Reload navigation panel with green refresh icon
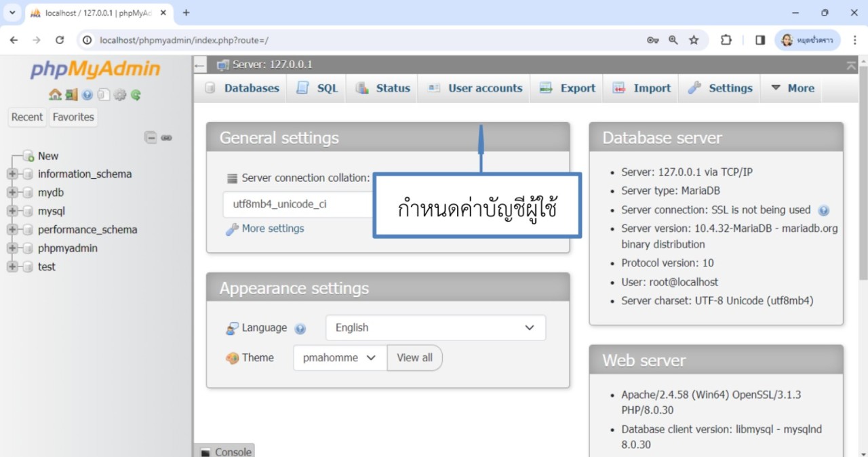 [x=136, y=95]
